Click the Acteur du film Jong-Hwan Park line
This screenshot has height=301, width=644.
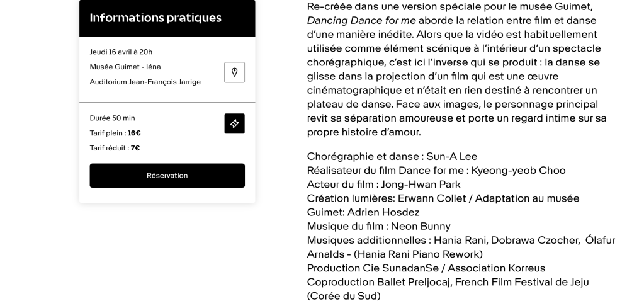[383, 184]
